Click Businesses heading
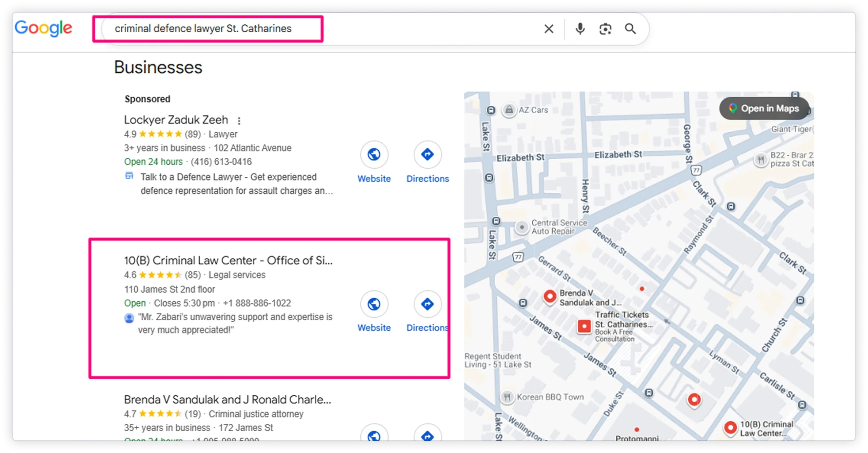 [158, 67]
